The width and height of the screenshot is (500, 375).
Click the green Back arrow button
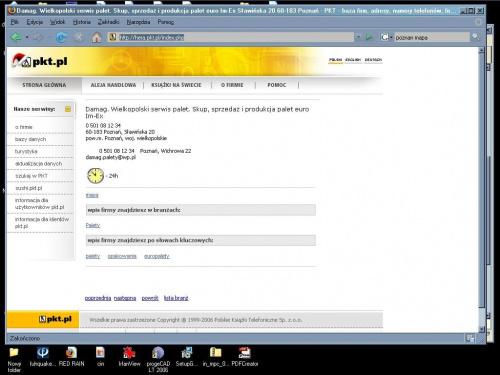pyautogui.click(x=16, y=37)
